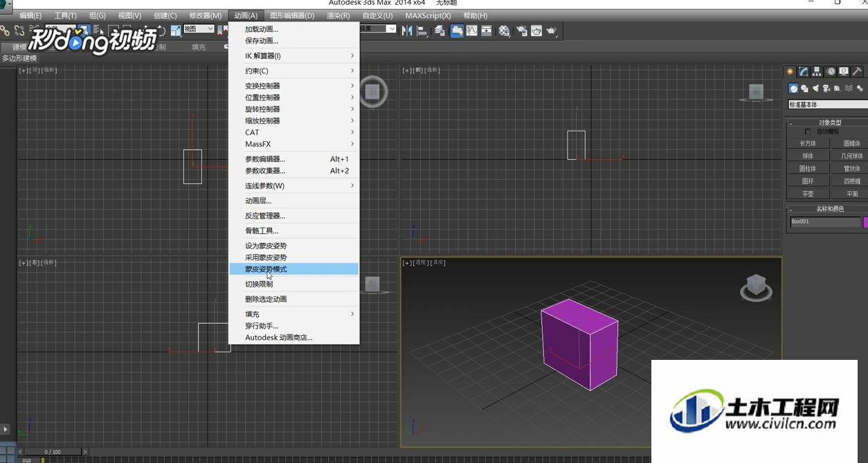Expand the 连线参数(W) submenu
The height and width of the screenshot is (463, 868).
click(x=294, y=186)
